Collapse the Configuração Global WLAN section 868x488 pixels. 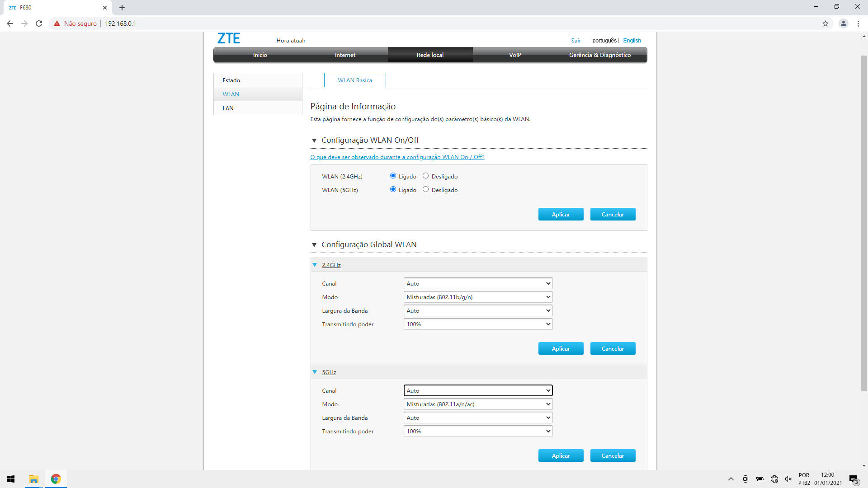coord(315,244)
